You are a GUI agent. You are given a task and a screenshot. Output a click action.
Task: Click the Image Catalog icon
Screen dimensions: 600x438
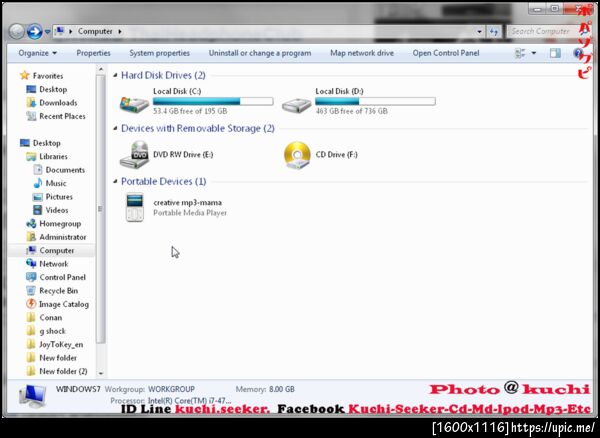click(31, 304)
